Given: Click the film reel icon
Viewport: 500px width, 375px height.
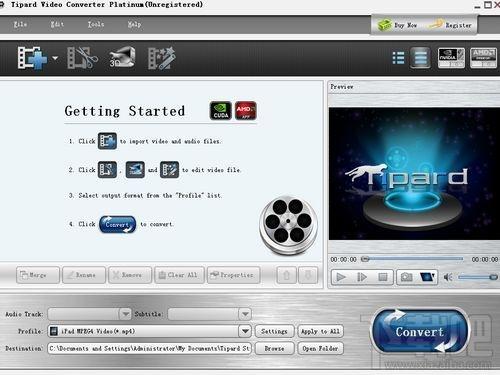Looking at the screenshot, I should click(x=288, y=225).
